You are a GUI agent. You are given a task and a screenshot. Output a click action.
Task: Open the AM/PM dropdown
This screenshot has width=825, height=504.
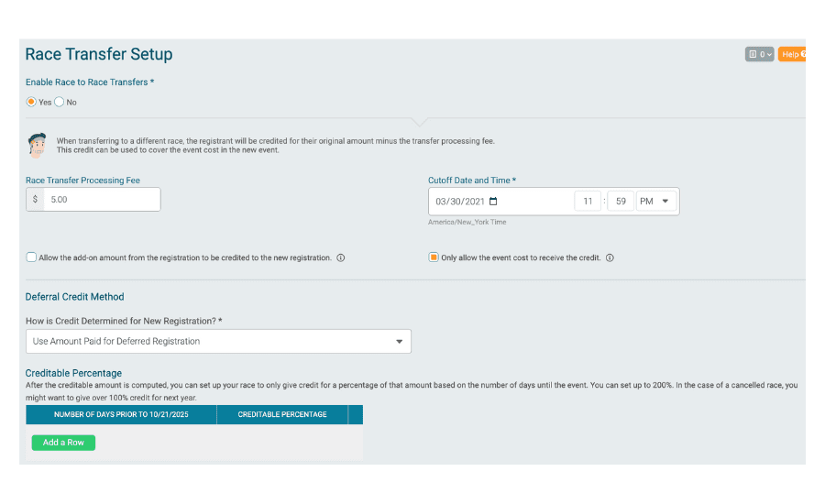click(655, 201)
